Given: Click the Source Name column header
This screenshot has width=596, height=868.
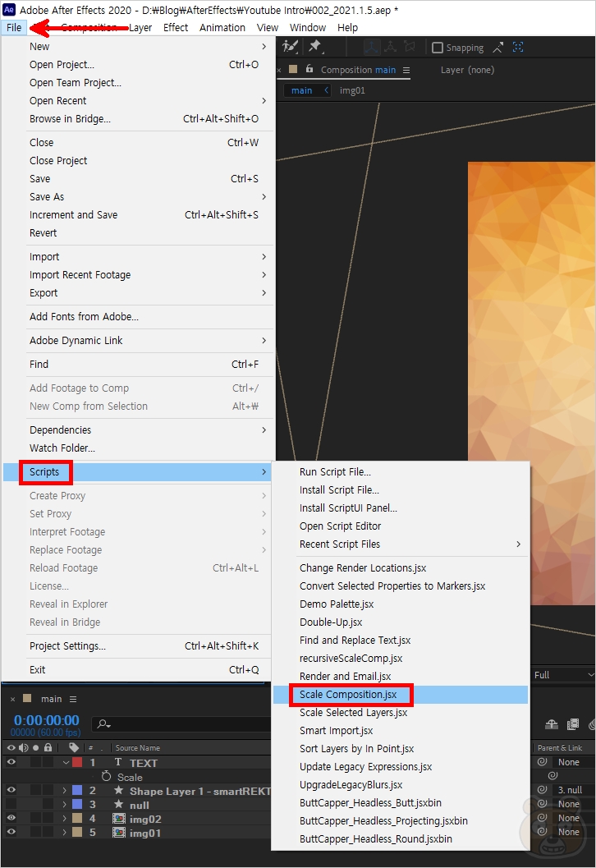Looking at the screenshot, I should tap(138, 748).
